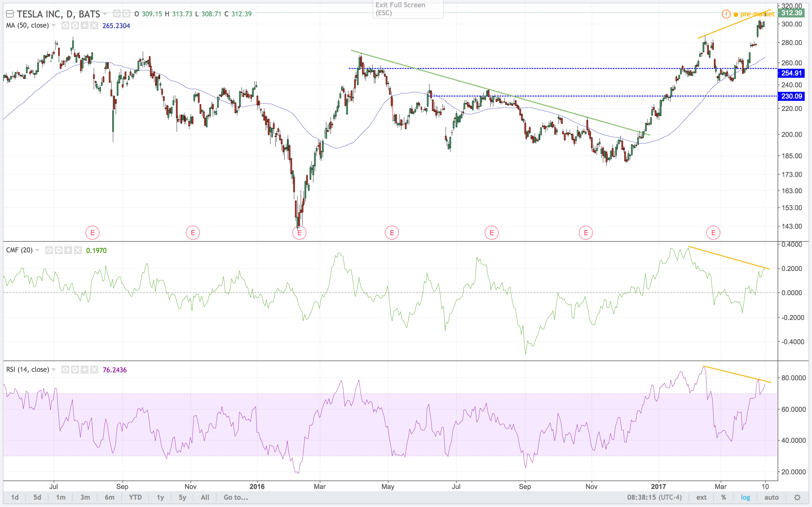Remove the CMF (20) indicator with X icon

tap(78, 250)
